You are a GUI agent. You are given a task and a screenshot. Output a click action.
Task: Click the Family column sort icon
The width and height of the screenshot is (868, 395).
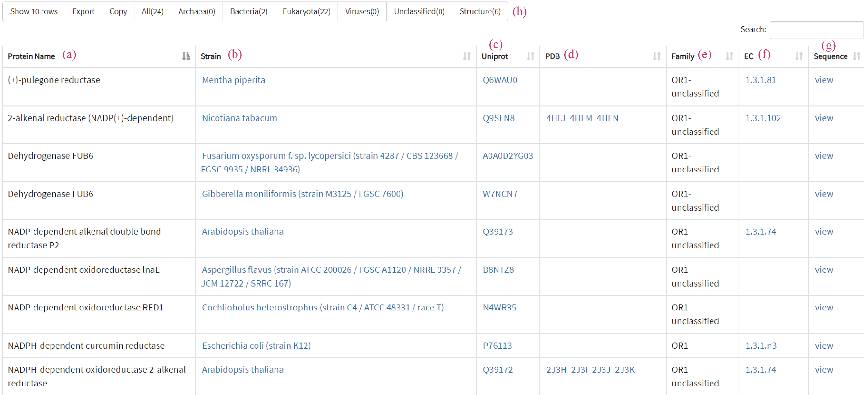point(729,56)
